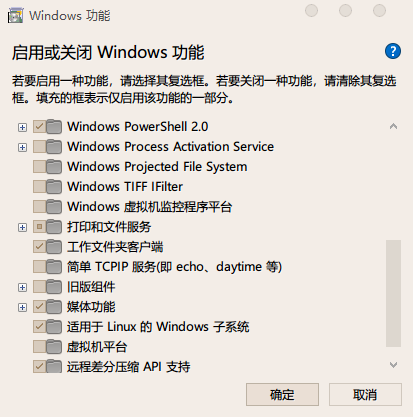Uncheck 适用于 Linux 的 Windows 子系统
Screen dimensions: 413x417
pos(39,327)
